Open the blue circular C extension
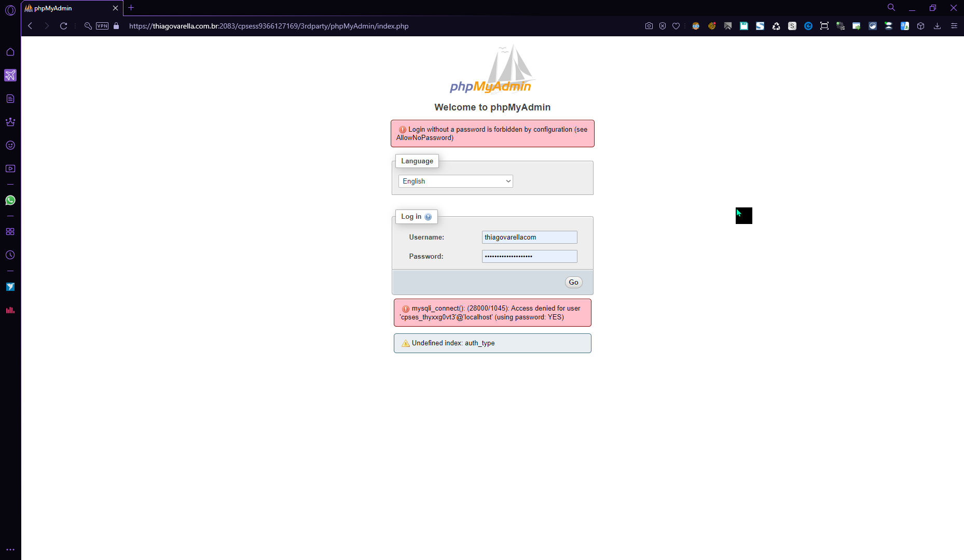Screen dimensions: 964x560 pos(808,26)
